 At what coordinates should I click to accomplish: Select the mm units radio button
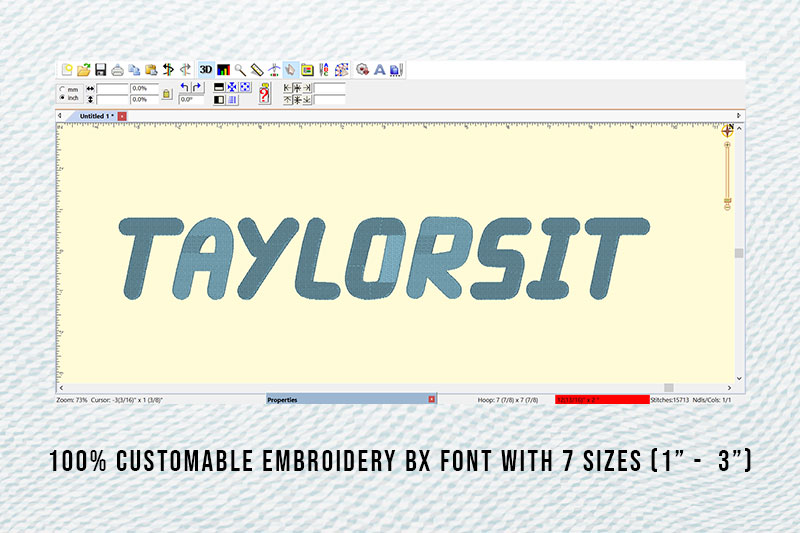click(62, 89)
